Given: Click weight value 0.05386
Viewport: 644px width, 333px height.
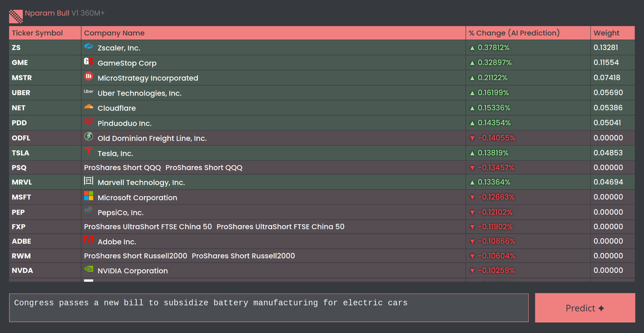Looking at the screenshot, I should (608, 108).
